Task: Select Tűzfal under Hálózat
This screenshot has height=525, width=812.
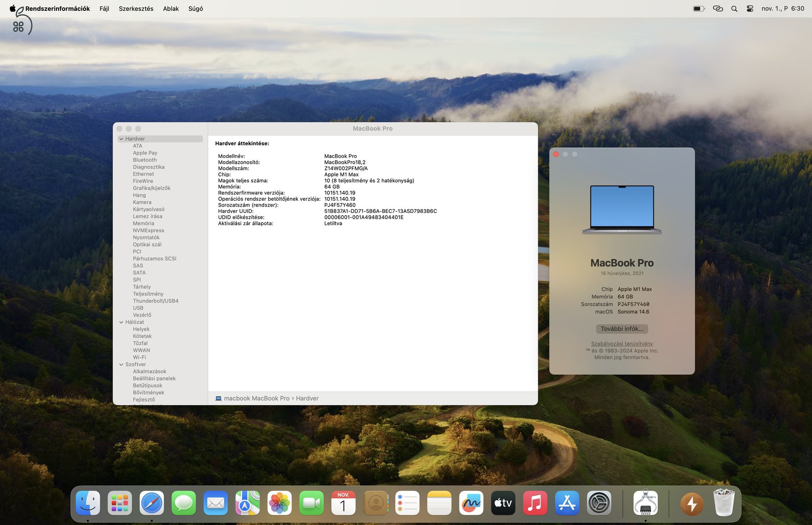Action: click(x=140, y=343)
